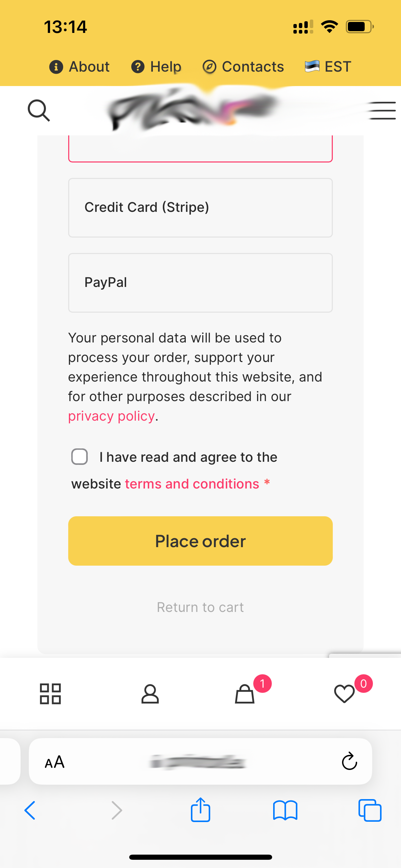
Task: Go back with Safari back arrow
Action: coord(30,810)
